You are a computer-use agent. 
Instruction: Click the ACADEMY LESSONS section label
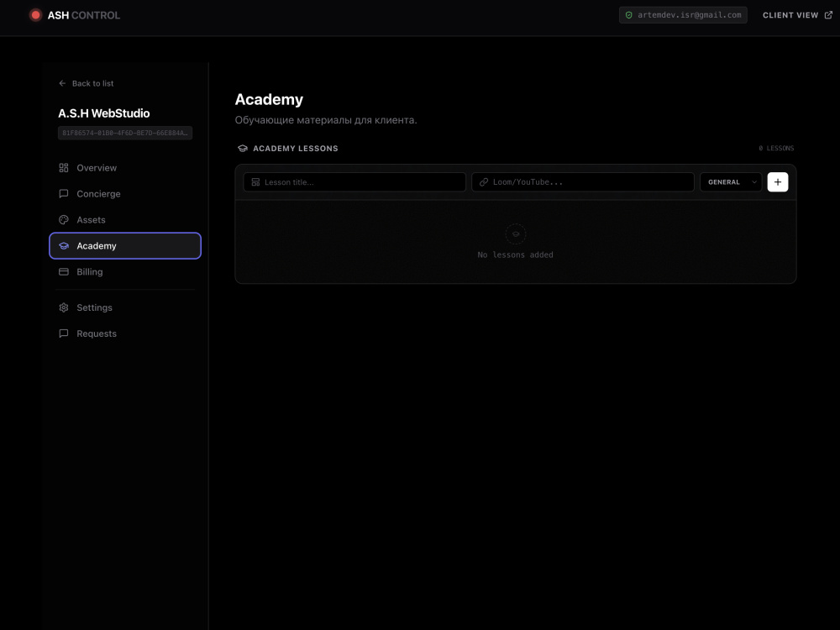pyautogui.click(x=296, y=149)
